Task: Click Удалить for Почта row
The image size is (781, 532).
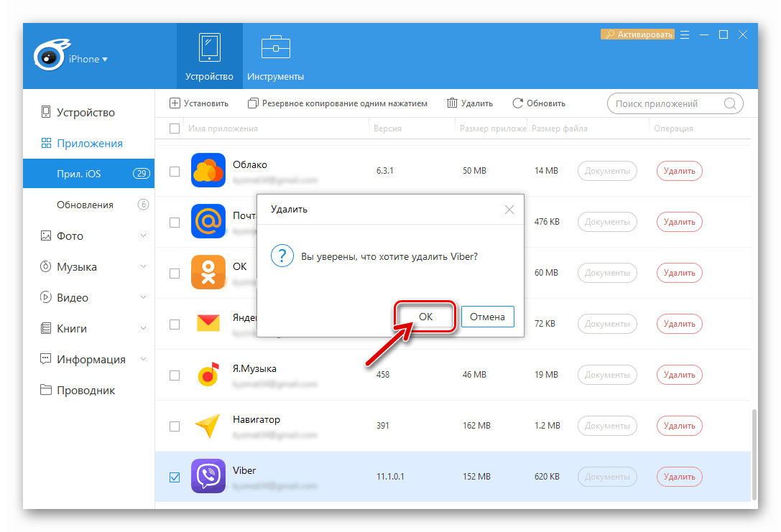Action: pos(680,222)
